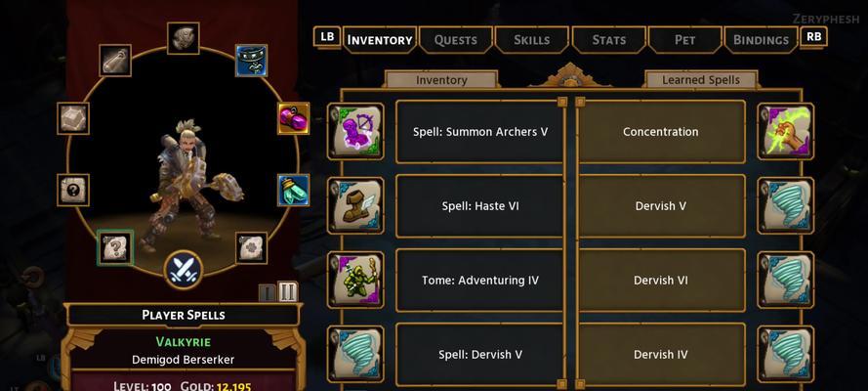Select the pink gems equipment slot
868x391 pixels.
coord(293,118)
